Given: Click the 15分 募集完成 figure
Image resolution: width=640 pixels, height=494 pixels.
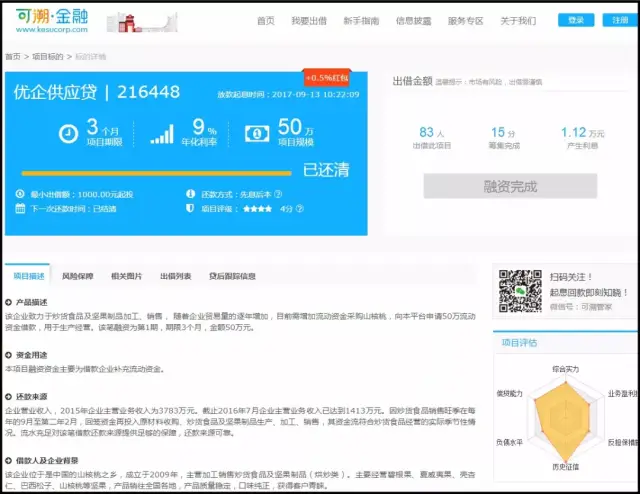Looking at the screenshot, I should pos(504,138).
